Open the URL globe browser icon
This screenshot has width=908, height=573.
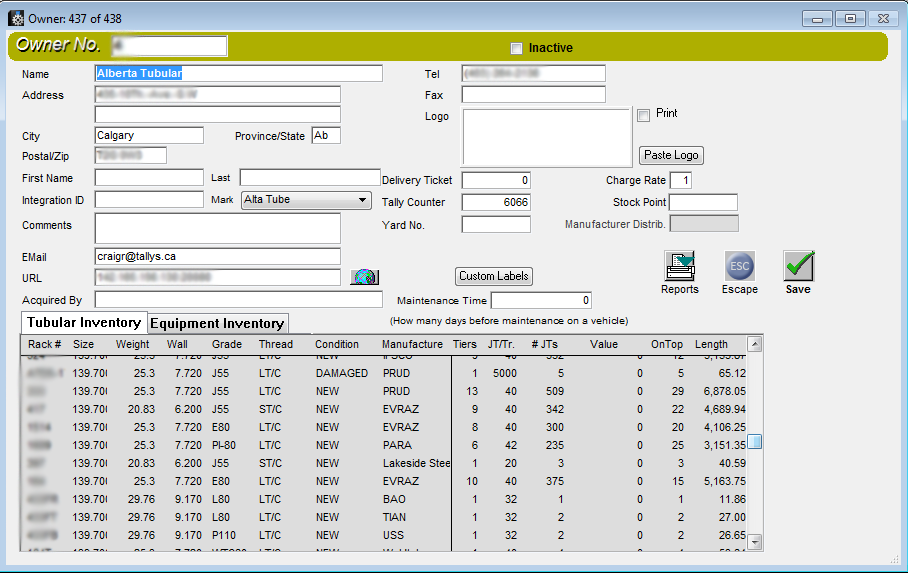point(364,277)
